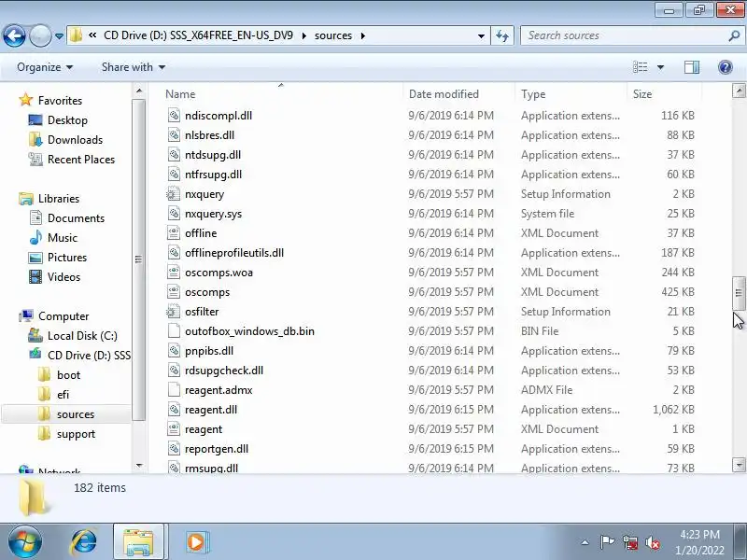
Task: Select the reagent XML document icon
Action: pyautogui.click(x=174, y=429)
